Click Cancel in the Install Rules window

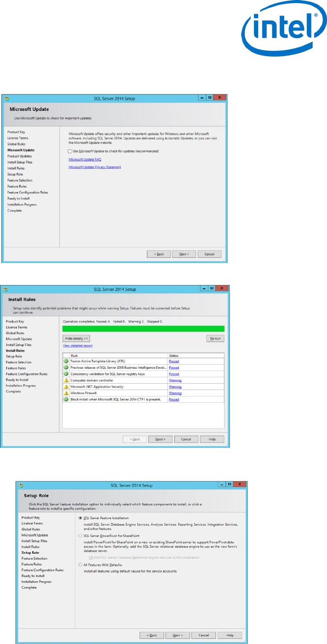click(186, 439)
